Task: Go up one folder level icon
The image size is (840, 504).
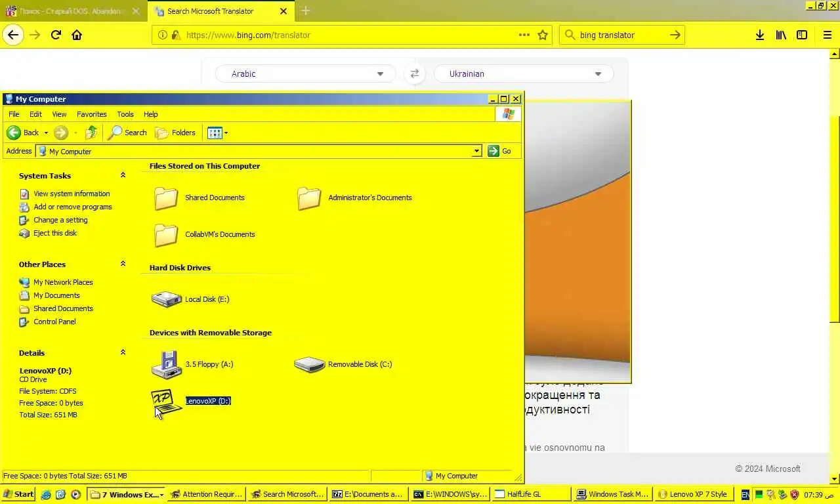Action: 91,133
